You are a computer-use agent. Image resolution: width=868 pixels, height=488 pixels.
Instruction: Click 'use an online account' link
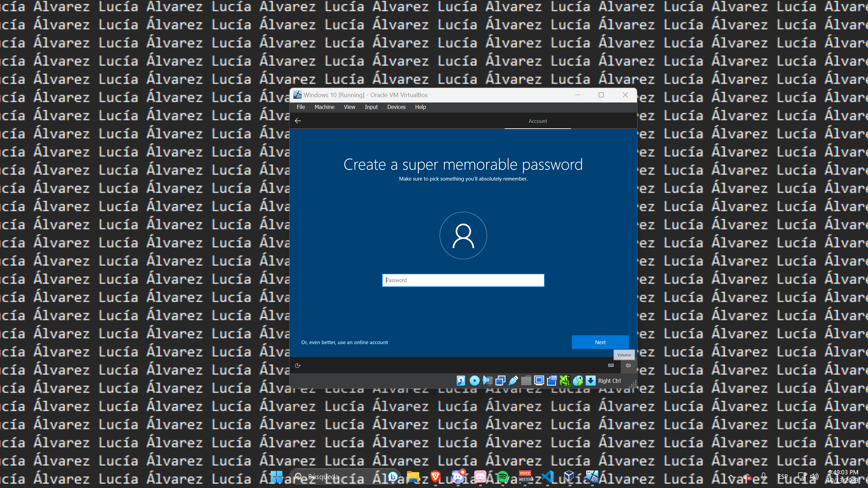pos(344,342)
